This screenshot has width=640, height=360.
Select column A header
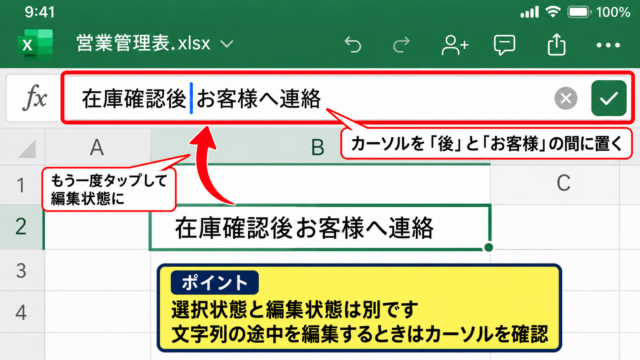click(x=97, y=147)
